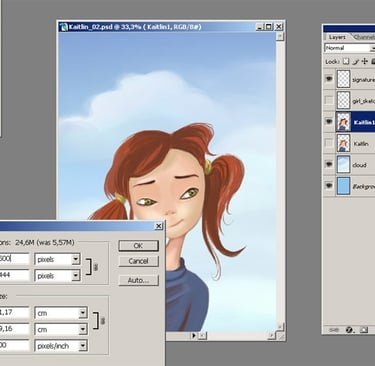Click the pixel height input field
Viewport: 375px width, 366px height.
click(x=15, y=275)
